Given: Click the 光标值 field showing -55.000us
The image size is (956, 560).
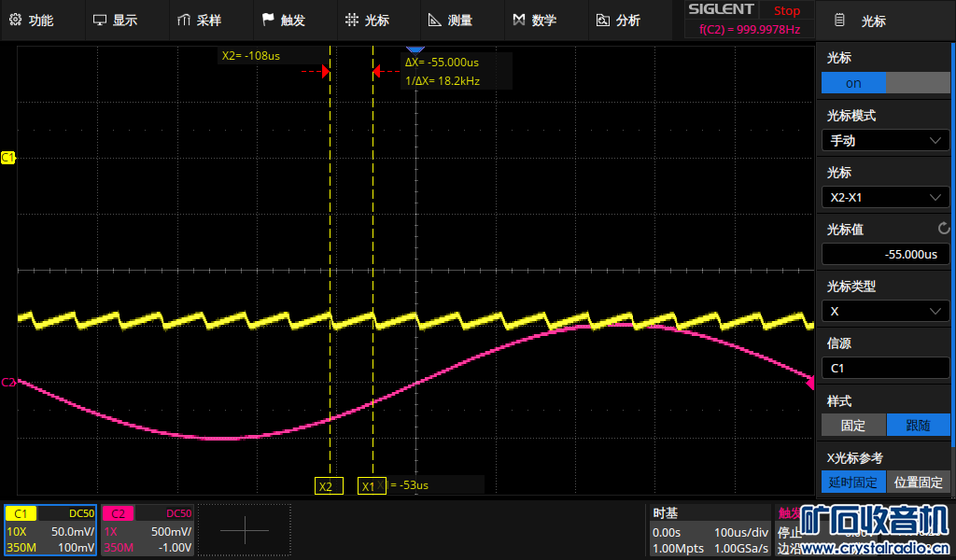Looking at the screenshot, I should 885,254.
